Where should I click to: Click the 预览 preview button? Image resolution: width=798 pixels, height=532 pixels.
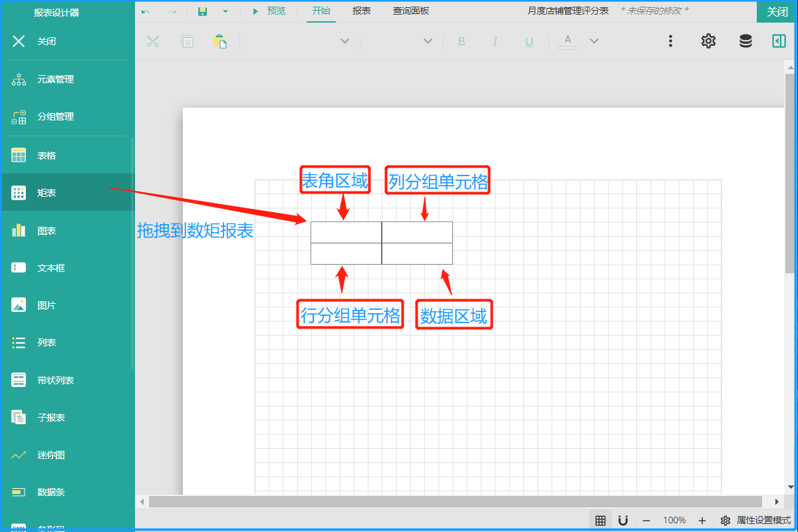pos(269,11)
